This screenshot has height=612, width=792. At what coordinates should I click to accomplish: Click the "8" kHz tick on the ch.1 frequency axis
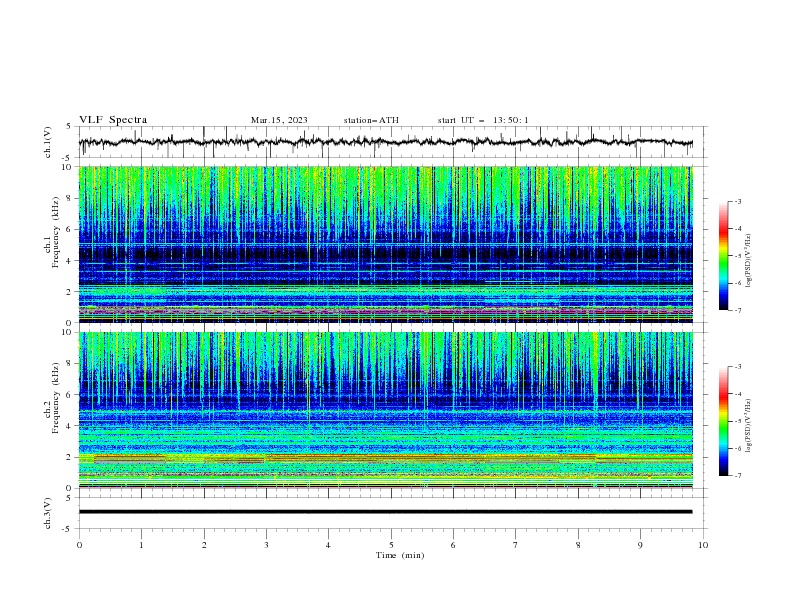(x=70, y=198)
